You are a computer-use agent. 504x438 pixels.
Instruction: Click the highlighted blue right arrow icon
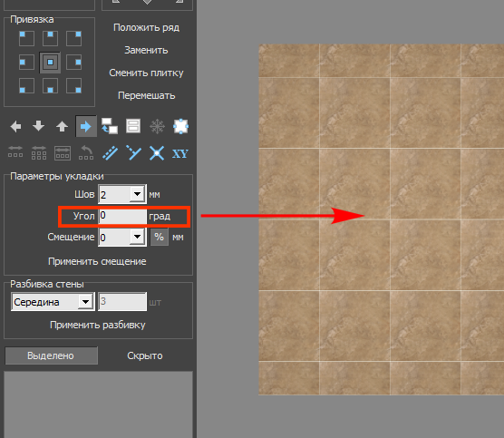(x=86, y=126)
